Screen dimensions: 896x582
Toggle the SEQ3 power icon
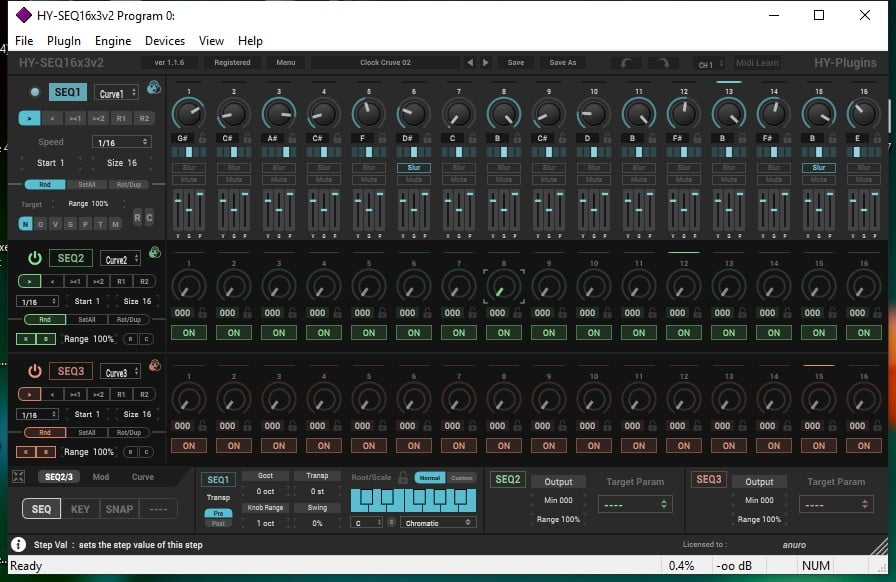pos(35,372)
